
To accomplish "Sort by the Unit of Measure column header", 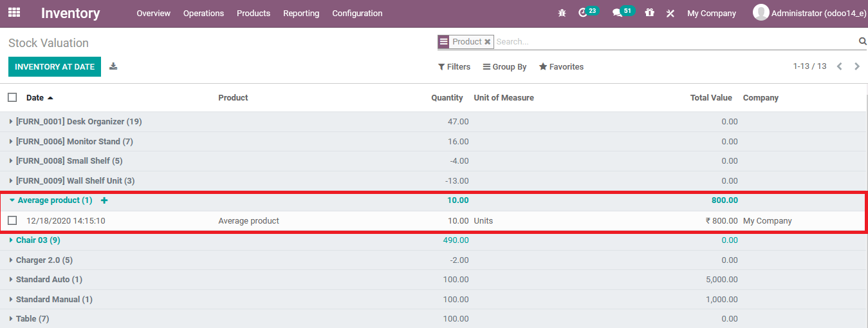I will [504, 97].
